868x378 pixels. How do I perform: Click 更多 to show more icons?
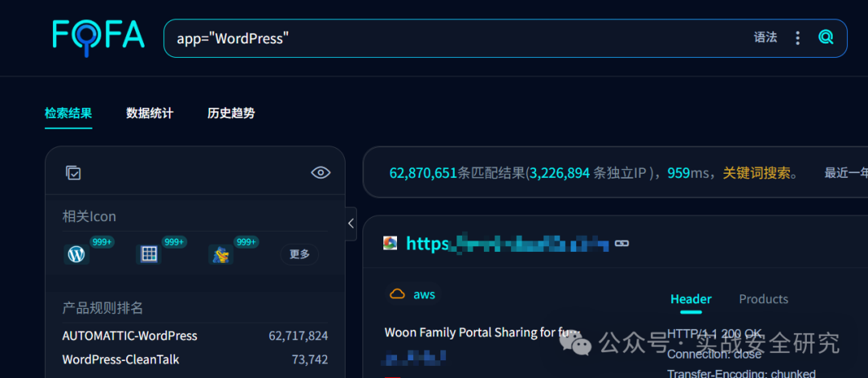click(300, 254)
